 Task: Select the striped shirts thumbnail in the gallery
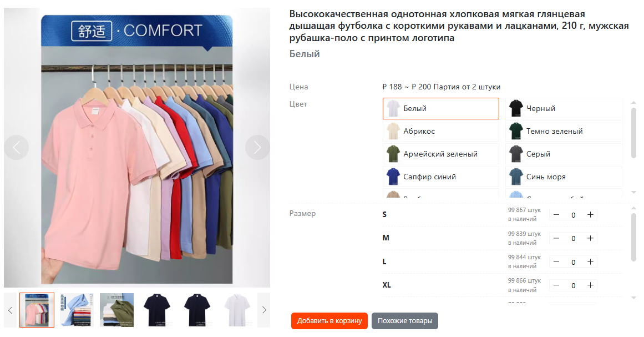[76, 310]
